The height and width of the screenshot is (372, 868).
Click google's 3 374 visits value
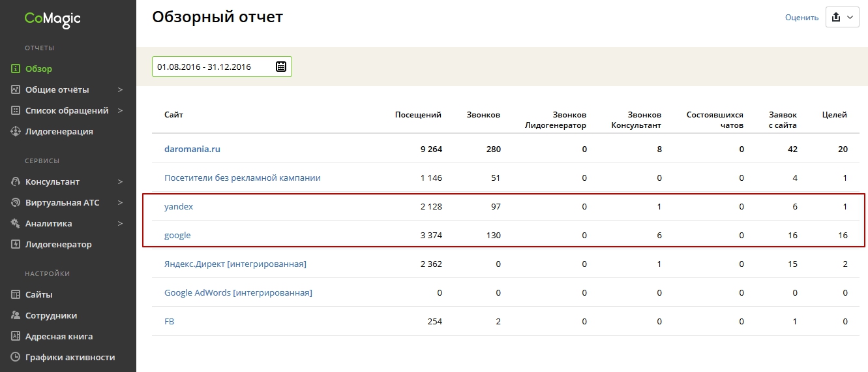click(x=431, y=235)
